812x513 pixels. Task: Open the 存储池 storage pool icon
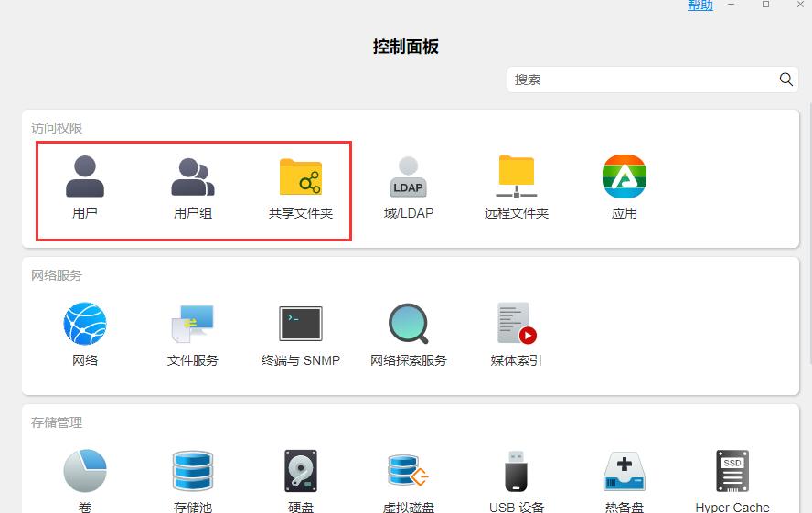pyautogui.click(x=193, y=471)
